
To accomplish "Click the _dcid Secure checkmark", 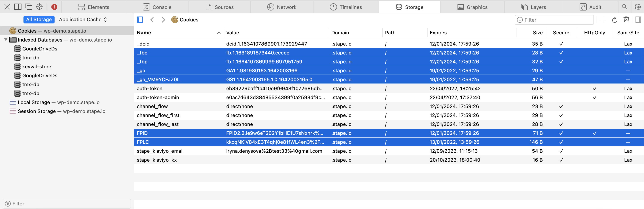I will tap(561, 44).
